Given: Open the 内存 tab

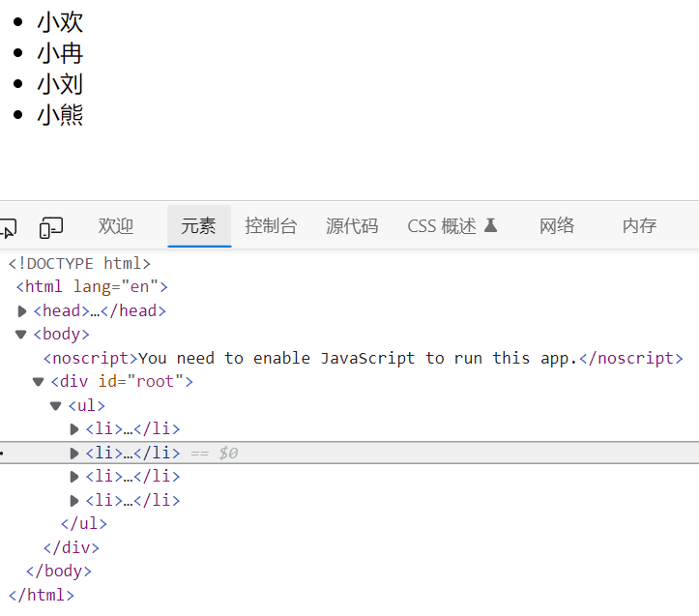Looking at the screenshot, I should pyautogui.click(x=640, y=226).
